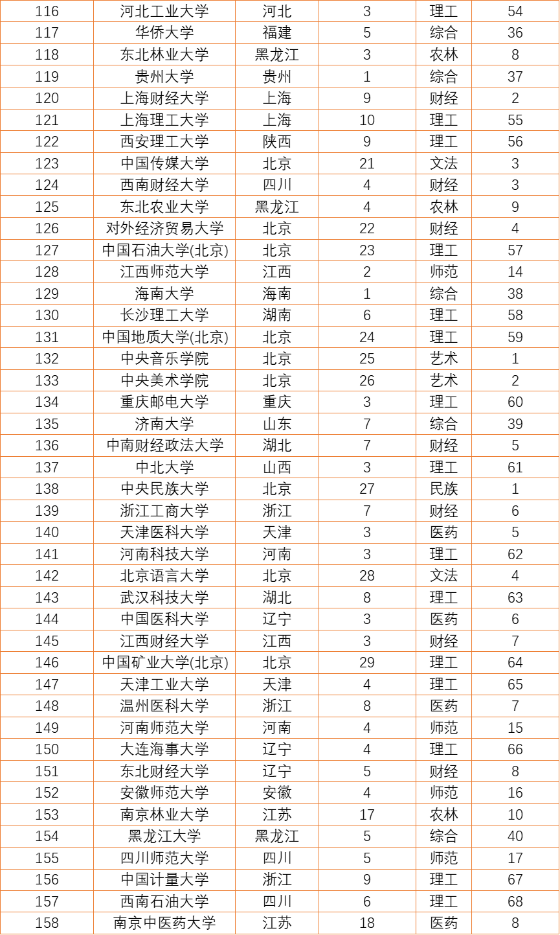560x935 pixels.
Task: Select type rank value '54'
Action: tap(515, 11)
